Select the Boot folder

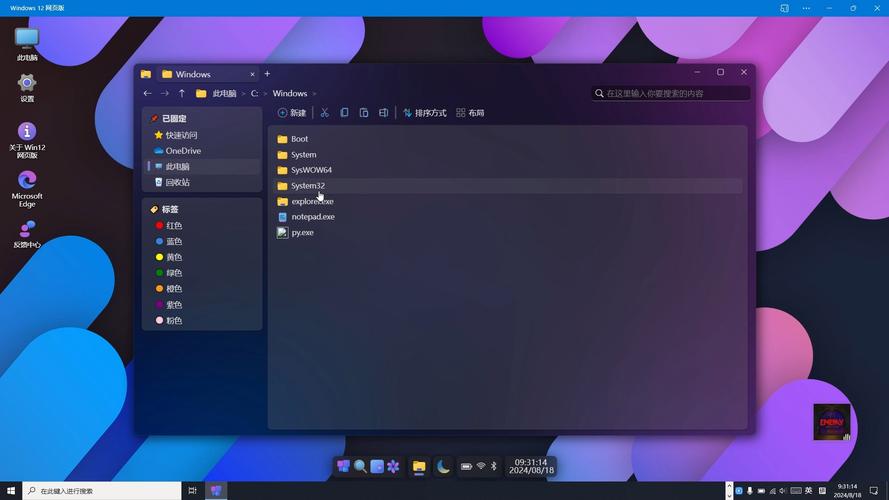pyautogui.click(x=508, y=139)
